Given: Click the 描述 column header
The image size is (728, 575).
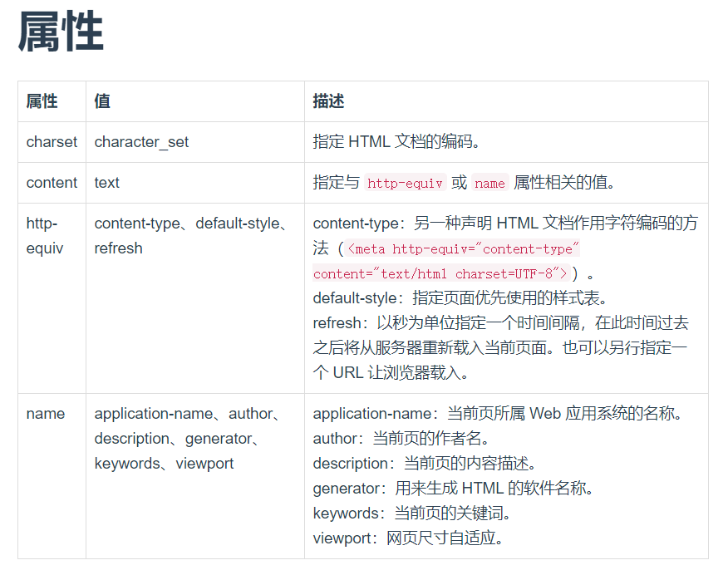Looking at the screenshot, I should [325, 101].
